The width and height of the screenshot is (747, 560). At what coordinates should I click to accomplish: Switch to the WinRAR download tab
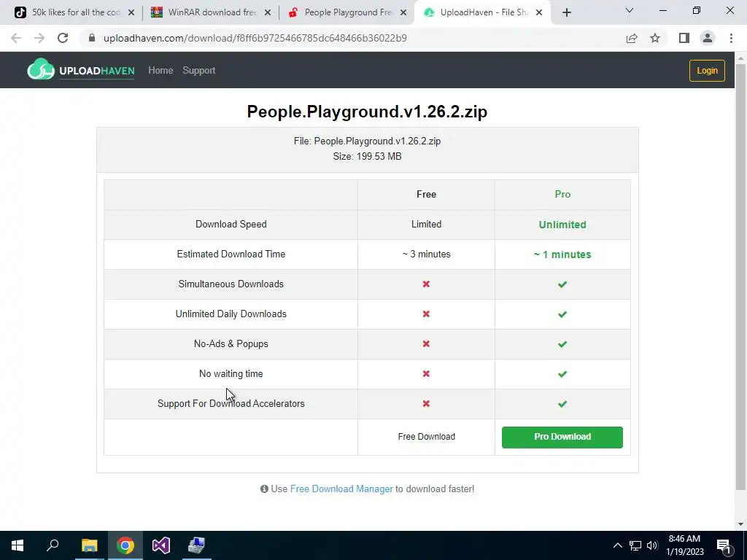[209, 12]
